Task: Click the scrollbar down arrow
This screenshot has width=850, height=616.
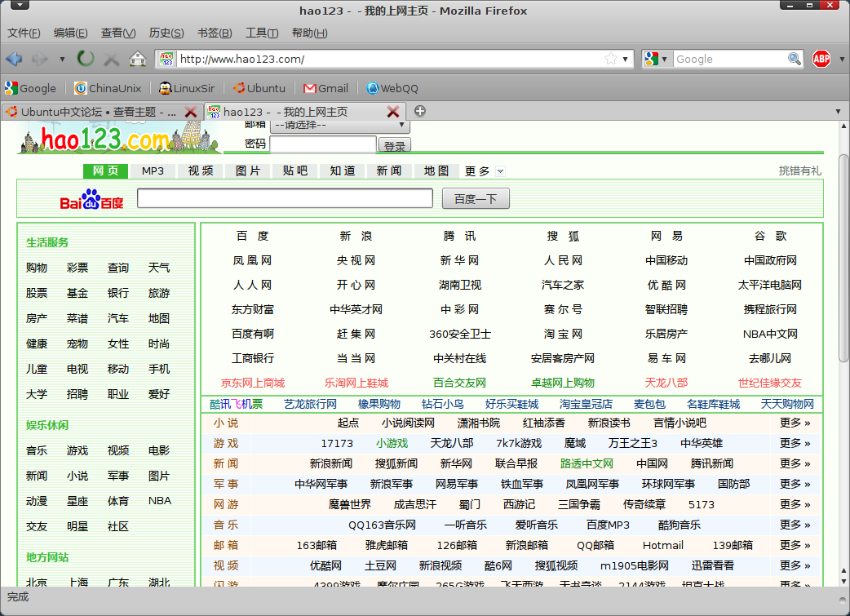Action: (843, 581)
